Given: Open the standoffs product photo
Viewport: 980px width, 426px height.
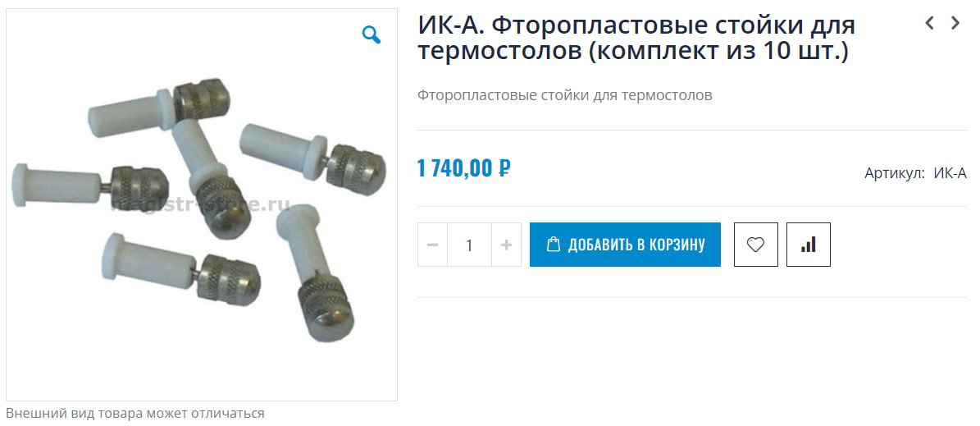Looking at the screenshot, I should (202, 204).
